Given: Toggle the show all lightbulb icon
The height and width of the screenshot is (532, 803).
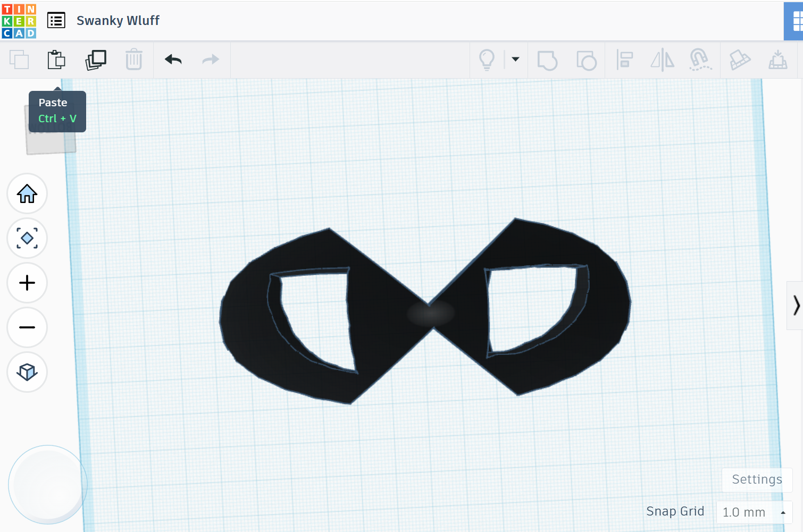Looking at the screenshot, I should tap(487, 60).
